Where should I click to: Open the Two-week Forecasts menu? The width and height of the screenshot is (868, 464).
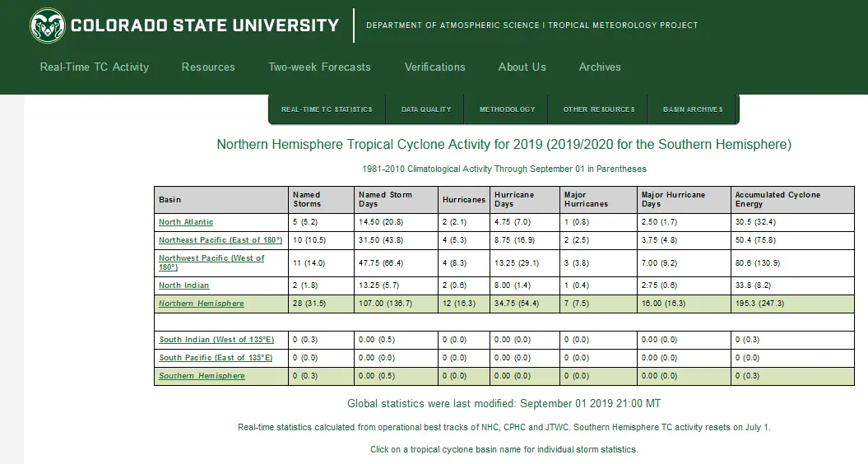[x=319, y=67]
